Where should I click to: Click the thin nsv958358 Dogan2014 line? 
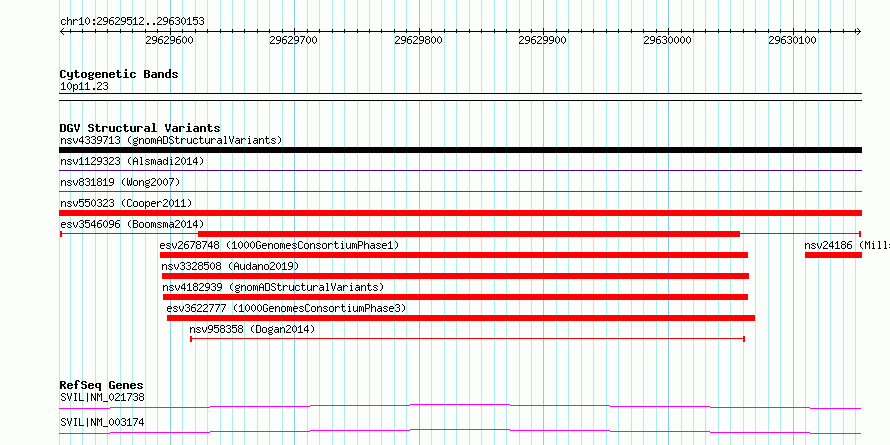(x=467, y=339)
